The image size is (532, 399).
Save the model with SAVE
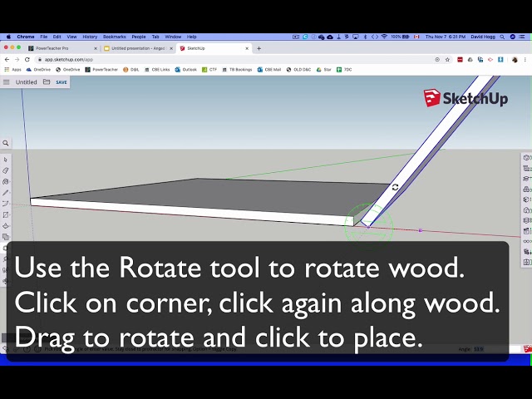click(62, 82)
